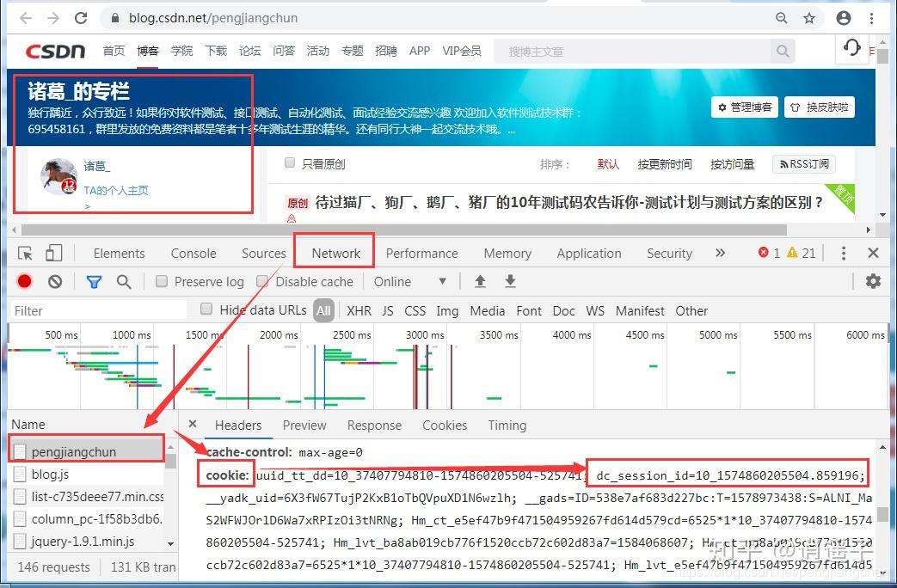Click the export HAR download arrow
The image size is (897, 588).
point(510,281)
